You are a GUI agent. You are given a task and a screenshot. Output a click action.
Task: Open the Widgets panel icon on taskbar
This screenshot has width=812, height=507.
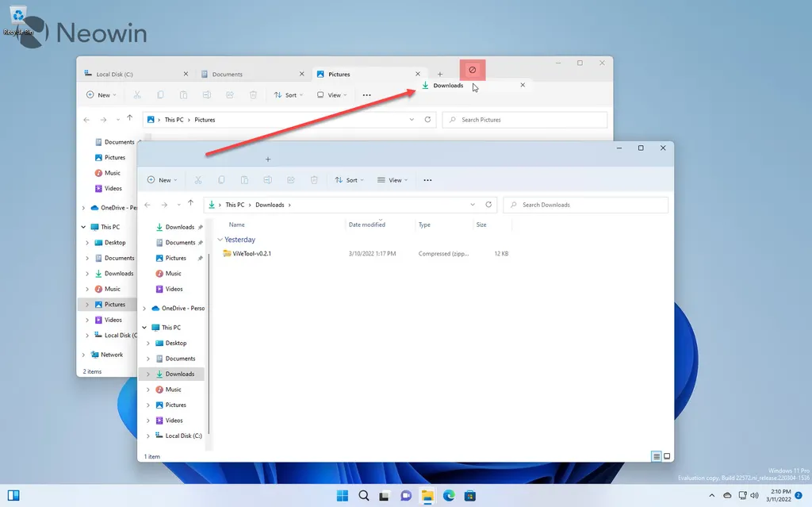pos(13,495)
